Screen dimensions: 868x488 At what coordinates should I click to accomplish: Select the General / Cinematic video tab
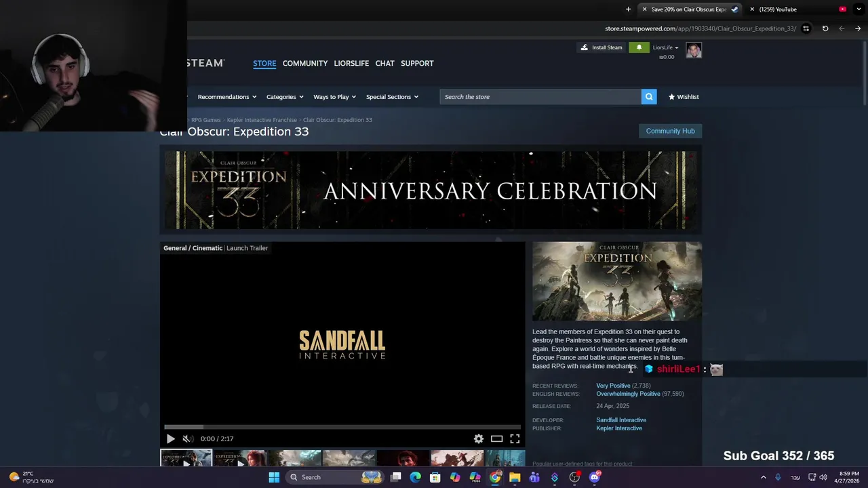pos(193,248)
